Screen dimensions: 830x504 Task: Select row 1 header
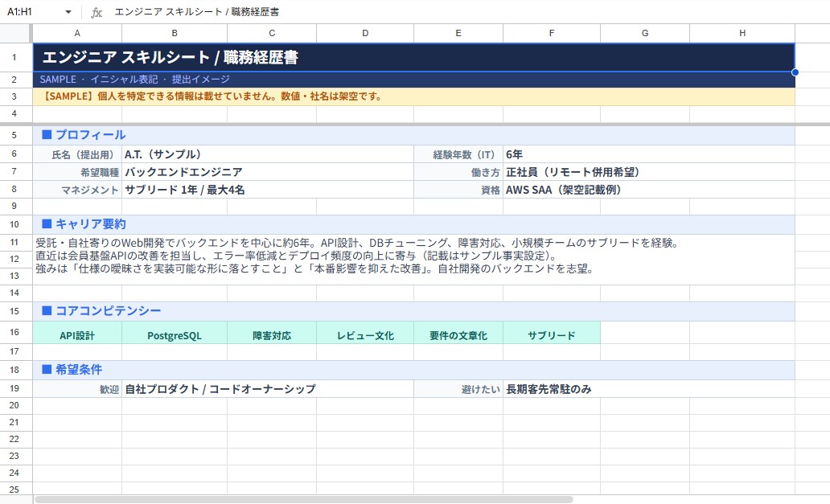point(14,57)
